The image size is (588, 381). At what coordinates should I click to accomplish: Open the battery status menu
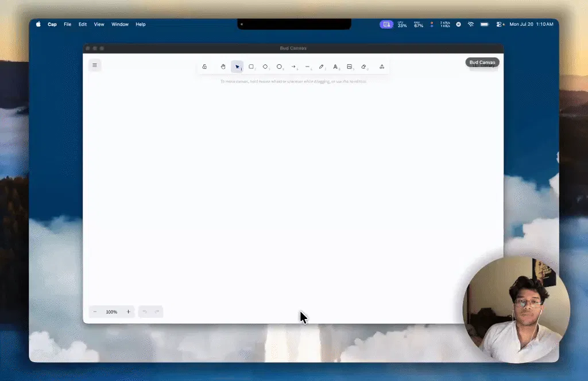tap(485, 24)
